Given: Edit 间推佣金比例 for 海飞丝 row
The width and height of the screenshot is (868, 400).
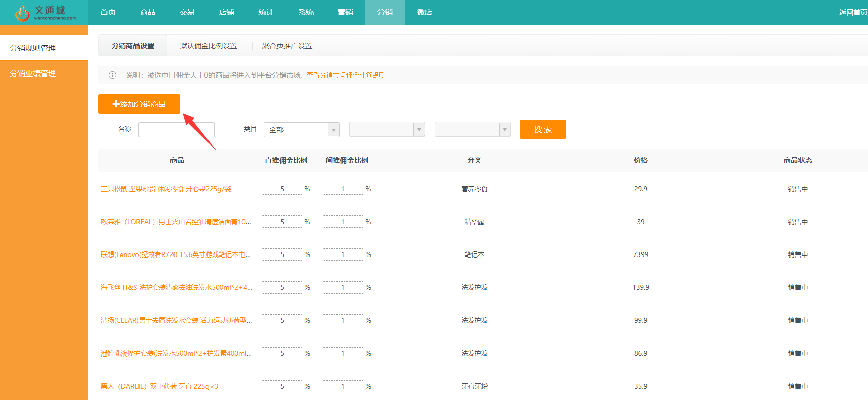Looking at the screenshot, I should pos(343,287).
